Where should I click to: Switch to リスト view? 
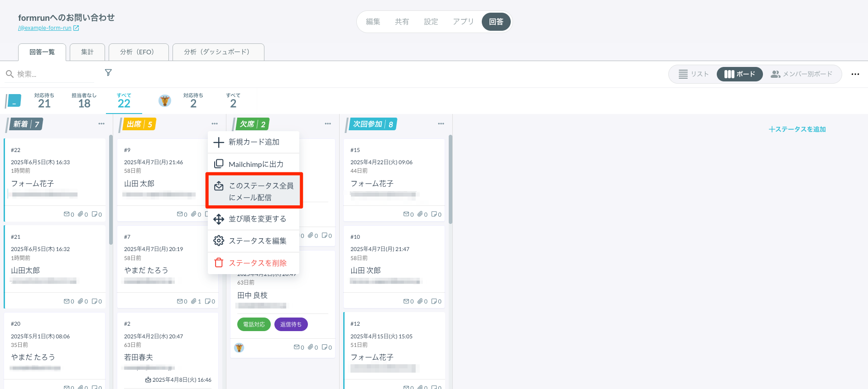tap(693, 74)
